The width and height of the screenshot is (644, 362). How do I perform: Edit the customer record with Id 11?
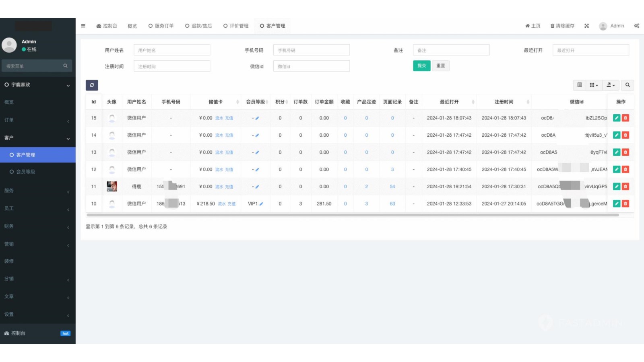point(616,186)
